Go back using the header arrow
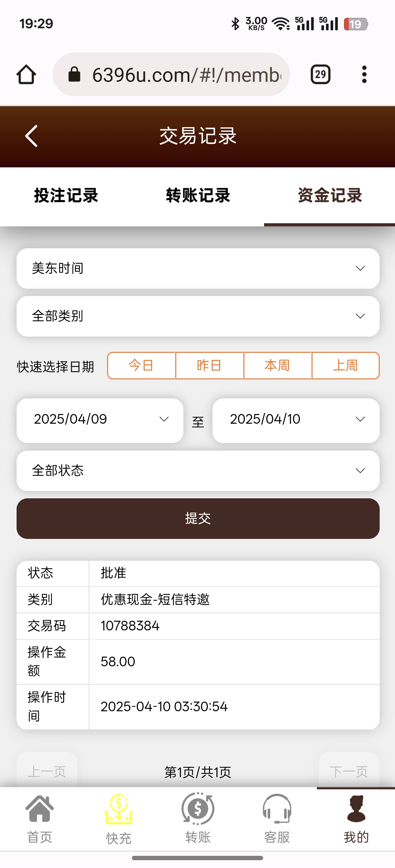Screen dimensions: 395x868 click(x=31, y=136)
